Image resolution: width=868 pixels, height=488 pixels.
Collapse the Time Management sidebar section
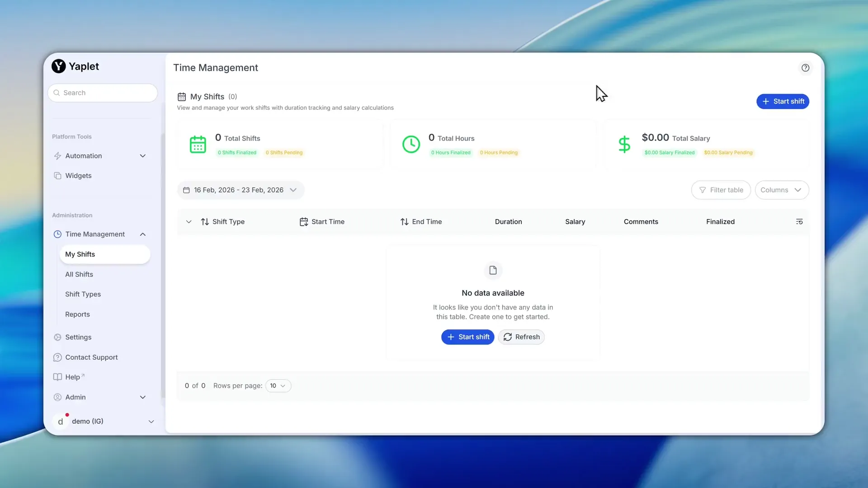pyautogui.click(x=142, y=234)
